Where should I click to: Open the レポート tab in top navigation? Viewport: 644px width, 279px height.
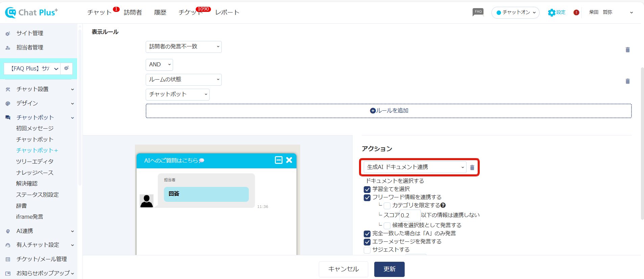point(227,13)
